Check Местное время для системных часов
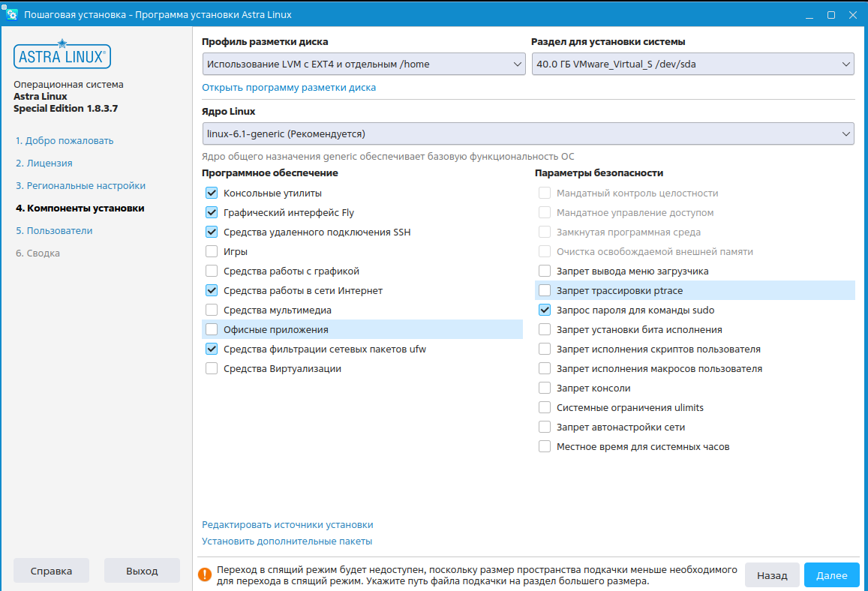Image resolution: width=868 pixels, height=591 pixels. point(545,446)
